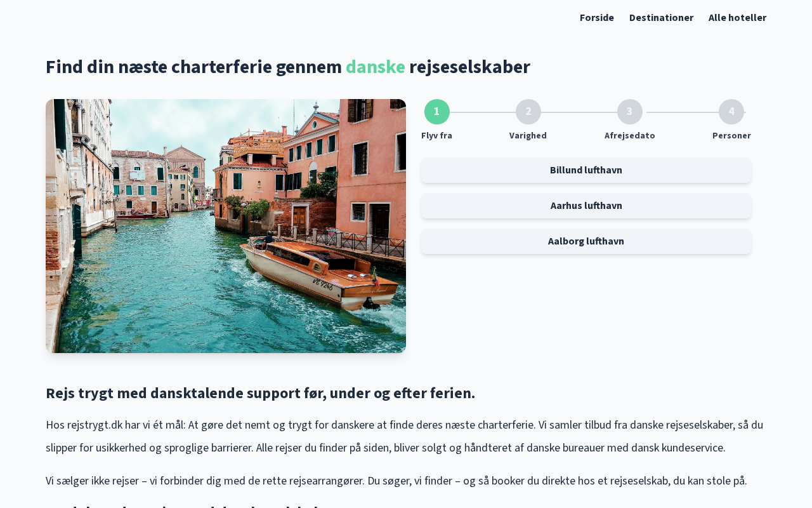Viewport: 812px width, 508px height.
Task: Go to the Destinationer page
Action: [x=661, y=18]
